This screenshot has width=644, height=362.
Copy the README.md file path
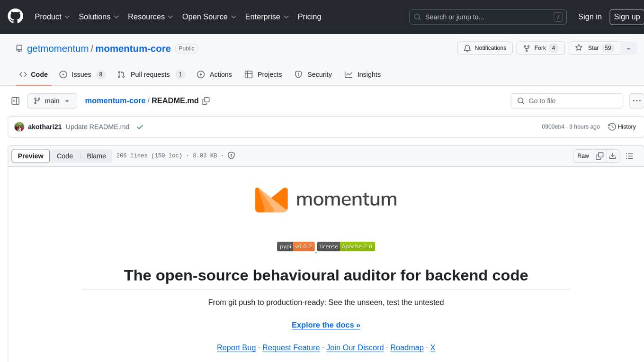pos(206,100)
